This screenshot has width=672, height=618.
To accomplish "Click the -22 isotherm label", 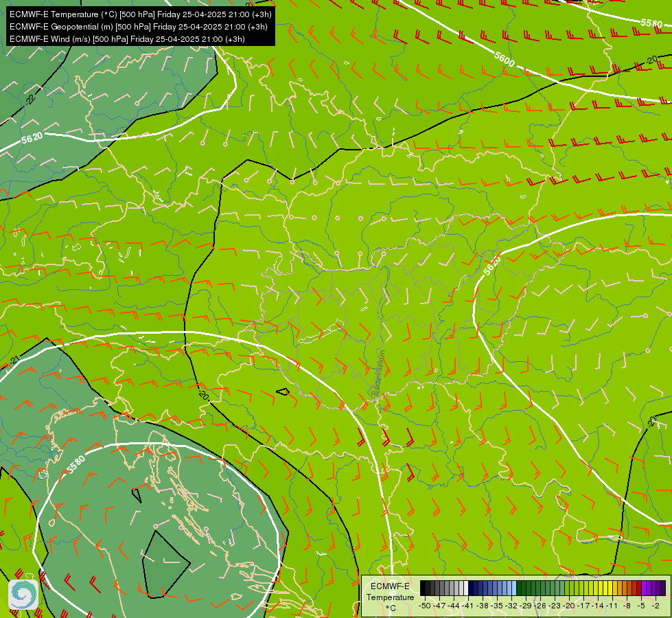I will [30, 100].
